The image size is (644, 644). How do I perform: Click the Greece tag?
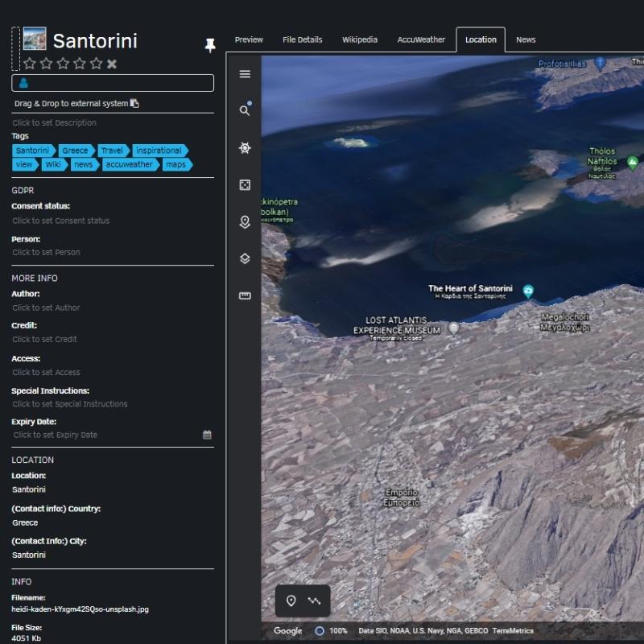[76, 151]
